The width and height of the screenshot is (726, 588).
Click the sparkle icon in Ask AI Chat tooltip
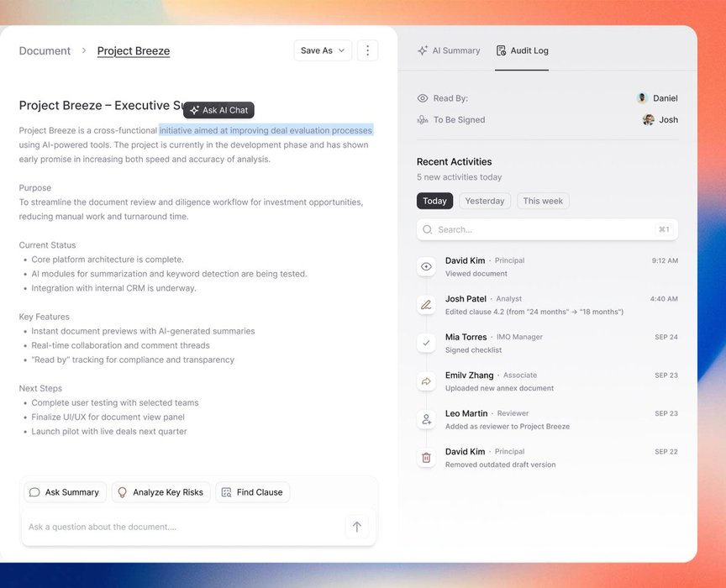coord(194,110)
